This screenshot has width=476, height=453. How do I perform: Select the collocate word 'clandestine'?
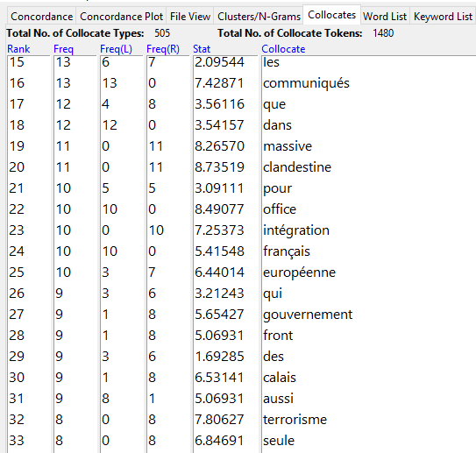pyautogui.click(x=297, y=167)
